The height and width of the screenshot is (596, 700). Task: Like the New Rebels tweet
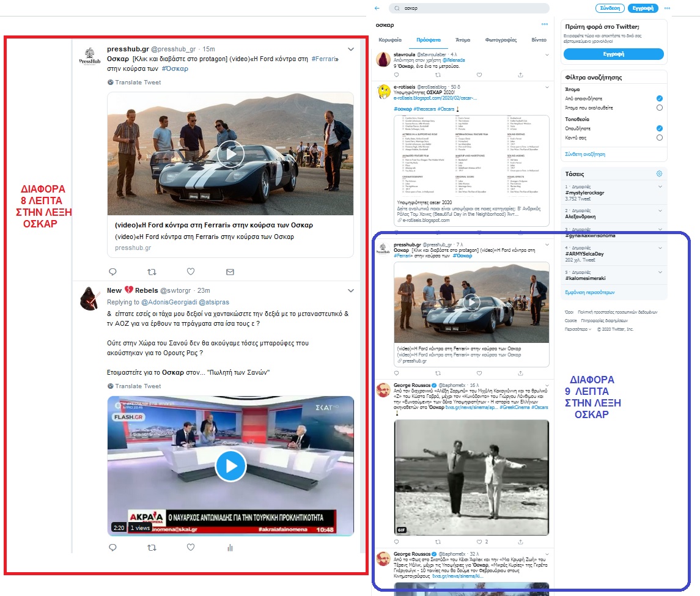click(x=191, y=547)
